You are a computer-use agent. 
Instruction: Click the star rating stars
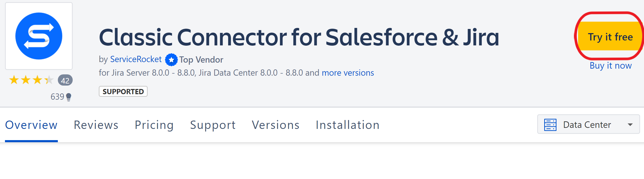point(31,80)
